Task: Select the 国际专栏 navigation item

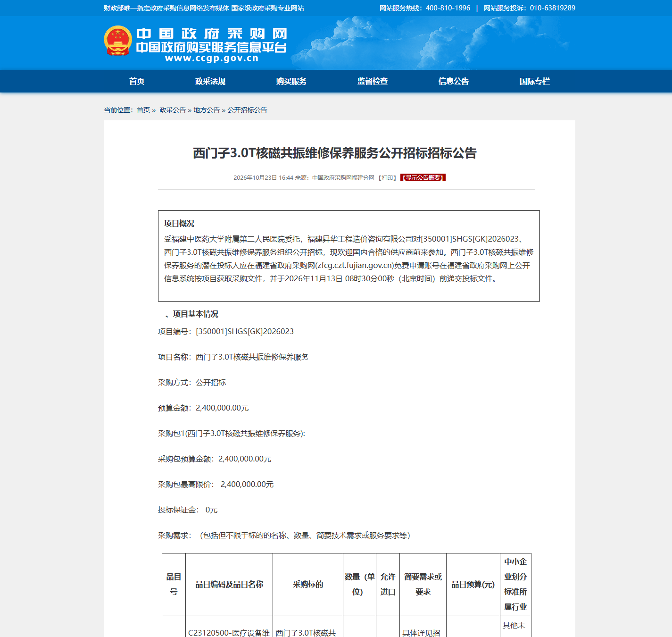Action: point(535,81)
